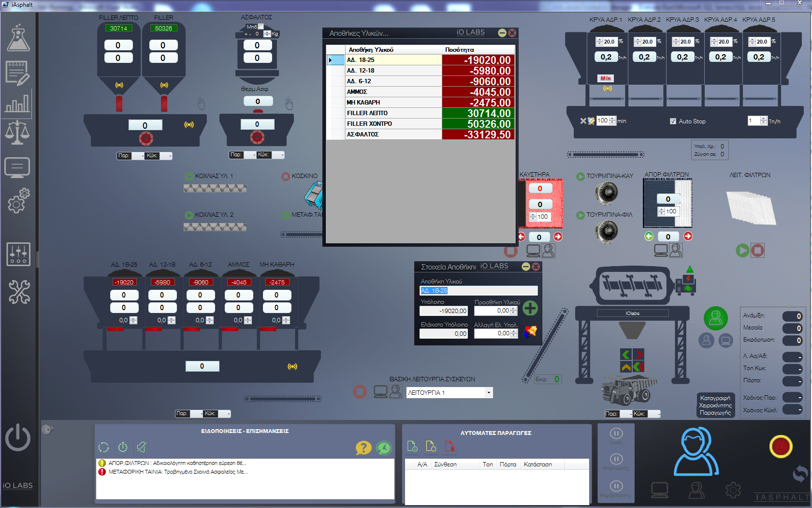Open the ΛΕΙΤΟΥΡΓΙΑ 1 dropdown

489,393
